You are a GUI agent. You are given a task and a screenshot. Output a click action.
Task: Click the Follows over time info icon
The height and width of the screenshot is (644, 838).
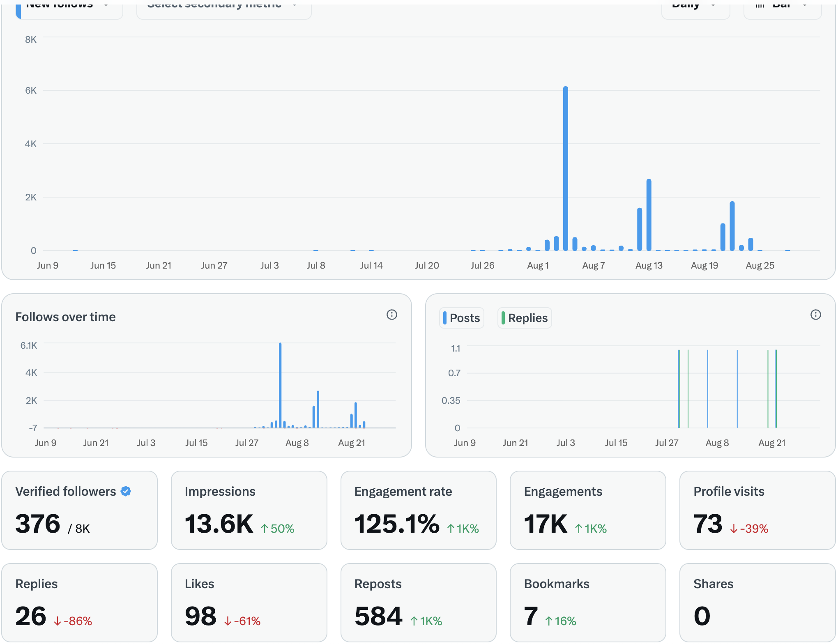click(x=391, y=315)
